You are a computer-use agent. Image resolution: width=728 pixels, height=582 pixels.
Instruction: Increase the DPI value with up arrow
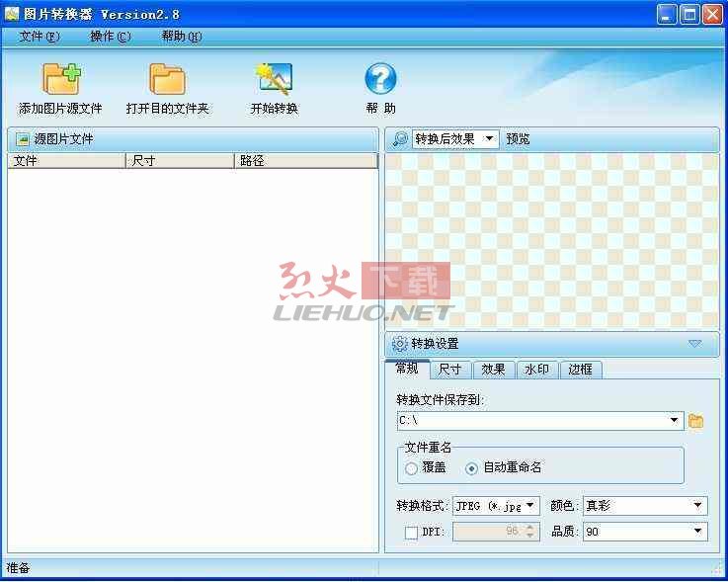coord(530,528)
